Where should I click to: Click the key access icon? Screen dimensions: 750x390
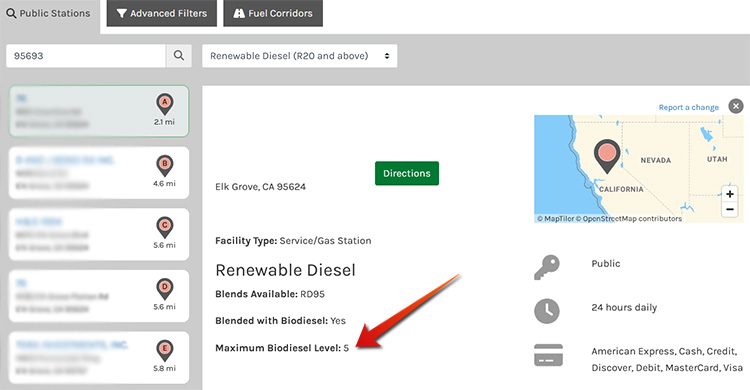point(547,267)
